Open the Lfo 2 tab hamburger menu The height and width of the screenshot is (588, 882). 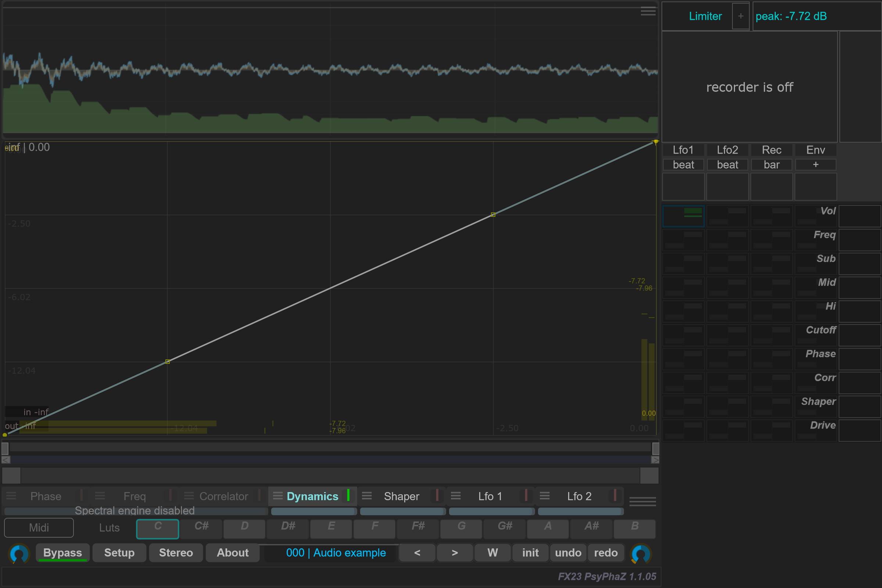[545, 496]
